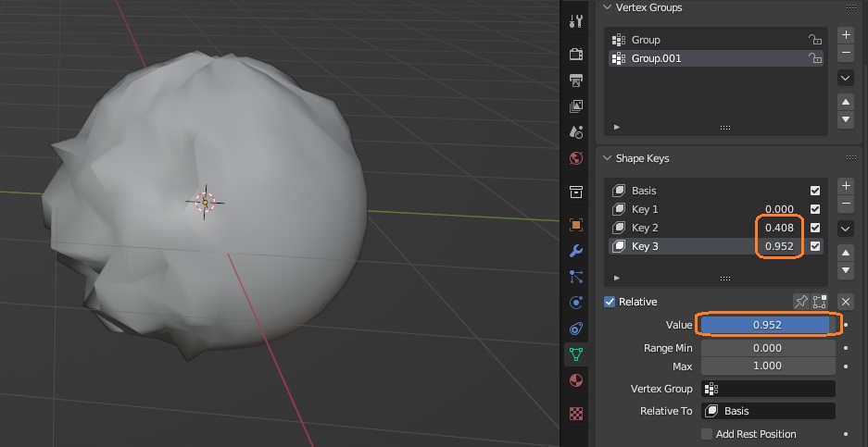Open the Modifiers wrench tab
This screenshot has height=447, width=868.
[575, 251]
